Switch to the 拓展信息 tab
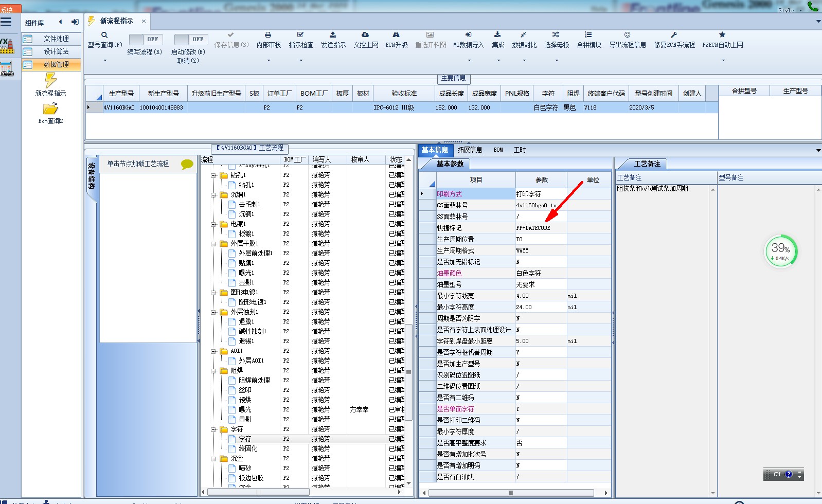This screenshot has width=822, height=504. 470,150
